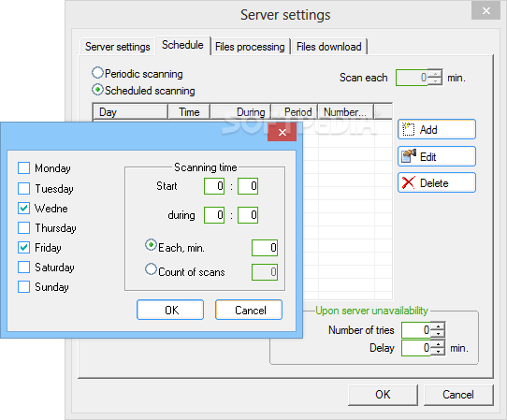This screenshot has width=507, height=420.
Task: Select the Count of scans radio option
Action: [x=151, y=269]
